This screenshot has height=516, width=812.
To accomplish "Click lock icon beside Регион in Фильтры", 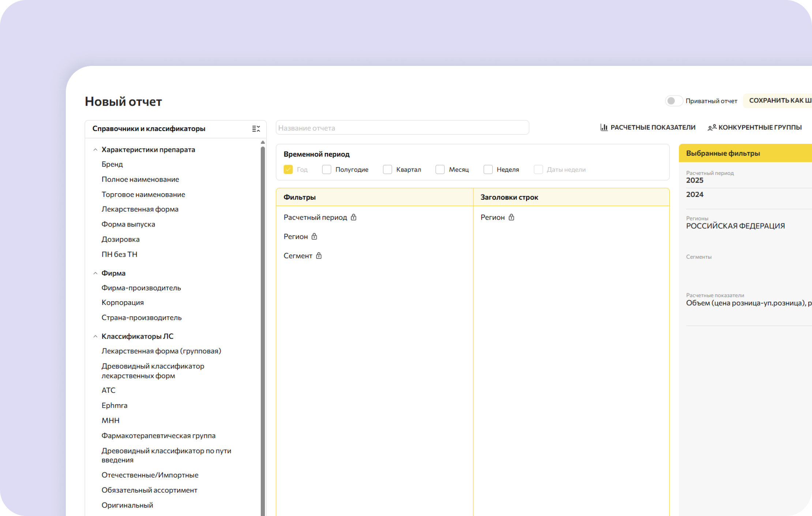I will coord(314,237).
